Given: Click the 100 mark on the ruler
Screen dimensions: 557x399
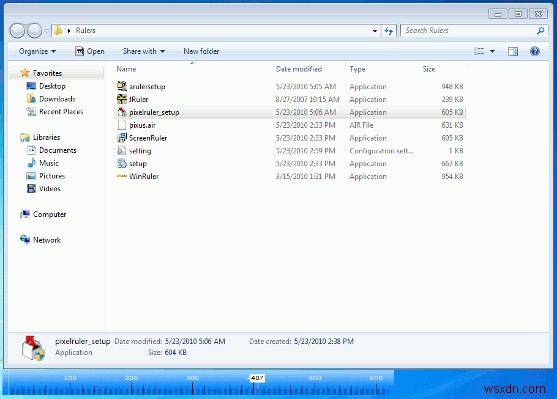Looking at the screenshot, I should tap(70, 378).
